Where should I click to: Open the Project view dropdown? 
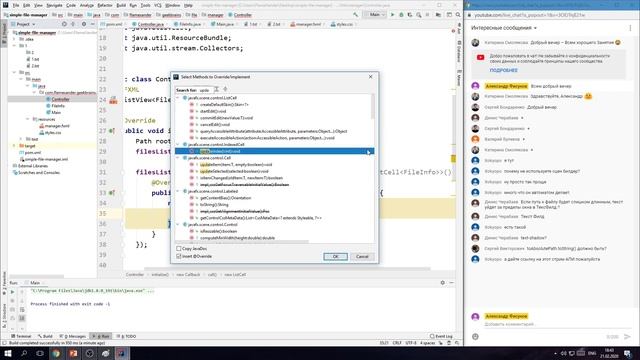[23, 24]
